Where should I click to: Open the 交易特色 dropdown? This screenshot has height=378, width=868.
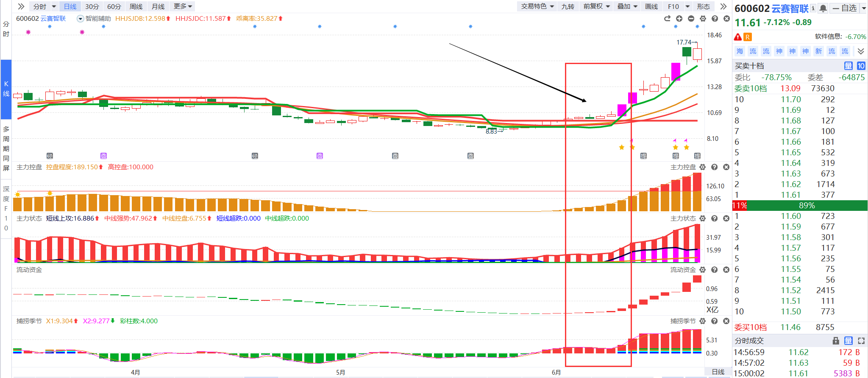[537, 6]
